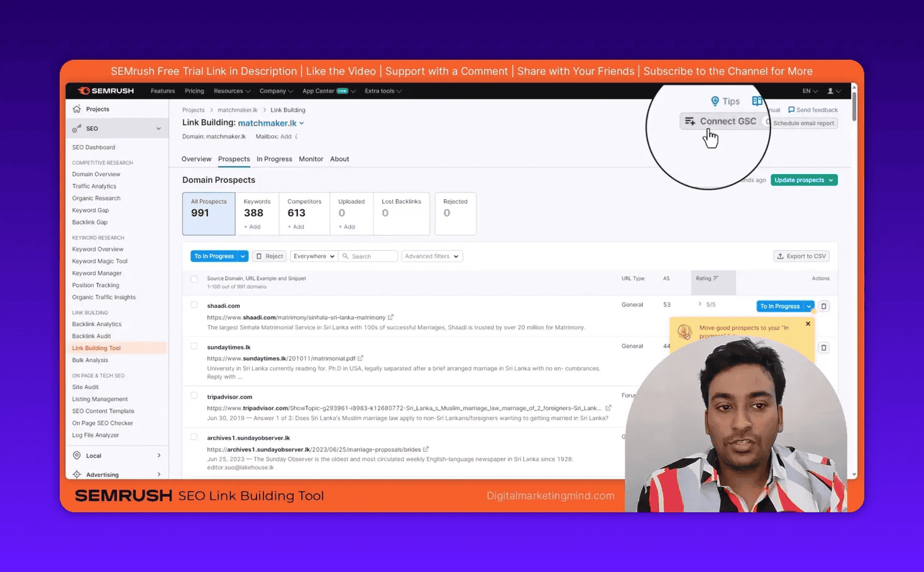The height and width of the screenshot is (572, 924).
Task: Check the select-all prospects checkbox
Action: [194, 279]
